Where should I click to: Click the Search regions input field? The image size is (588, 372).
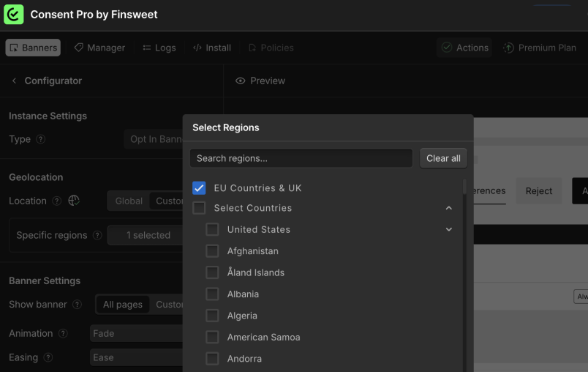click(x=301, y=158)
